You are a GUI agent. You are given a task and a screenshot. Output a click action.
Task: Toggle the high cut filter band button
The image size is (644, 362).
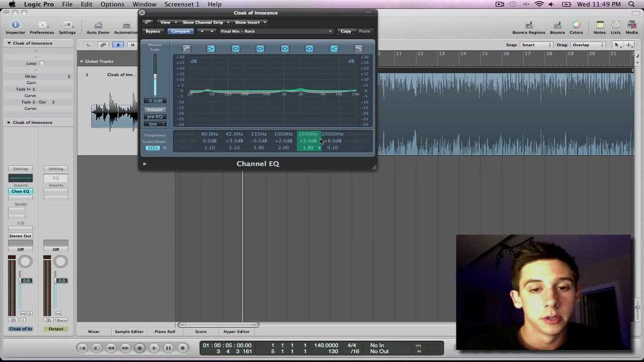coord(358,49)
